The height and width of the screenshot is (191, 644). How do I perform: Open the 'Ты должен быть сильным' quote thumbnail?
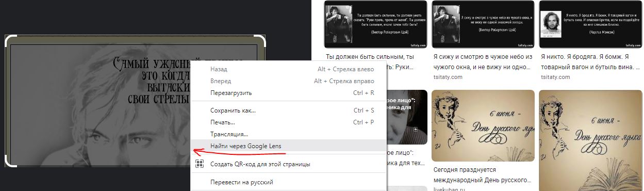375,24
